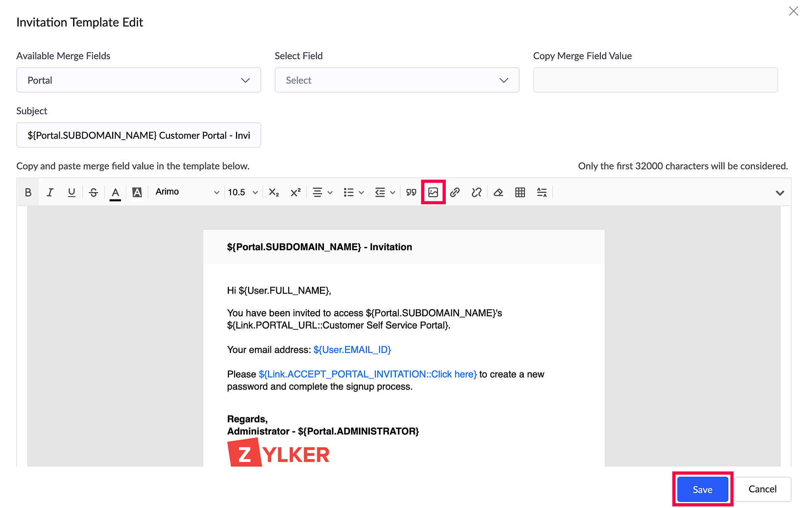Clear formatting with the eraser icon
This screenshot has width=812, height=508.
tap(498, 192)
